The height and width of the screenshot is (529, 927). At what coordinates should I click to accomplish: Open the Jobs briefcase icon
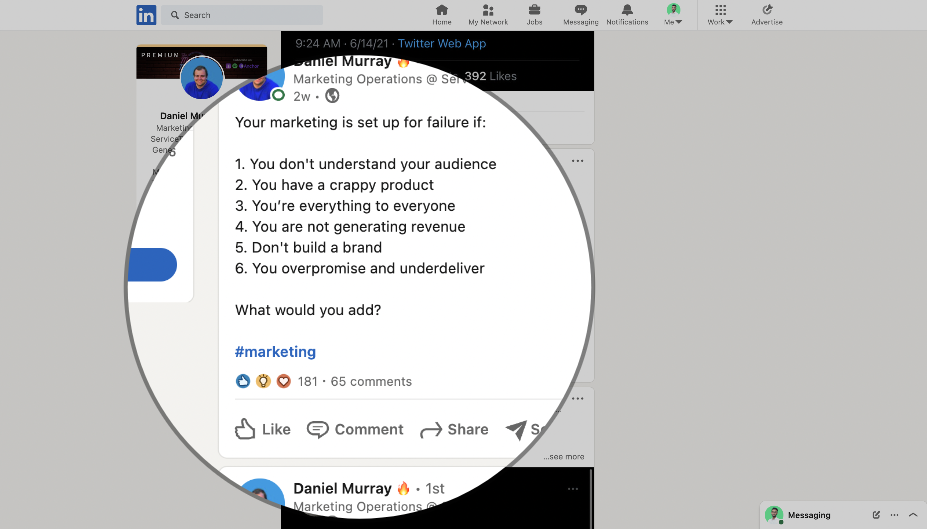(535, 11)
